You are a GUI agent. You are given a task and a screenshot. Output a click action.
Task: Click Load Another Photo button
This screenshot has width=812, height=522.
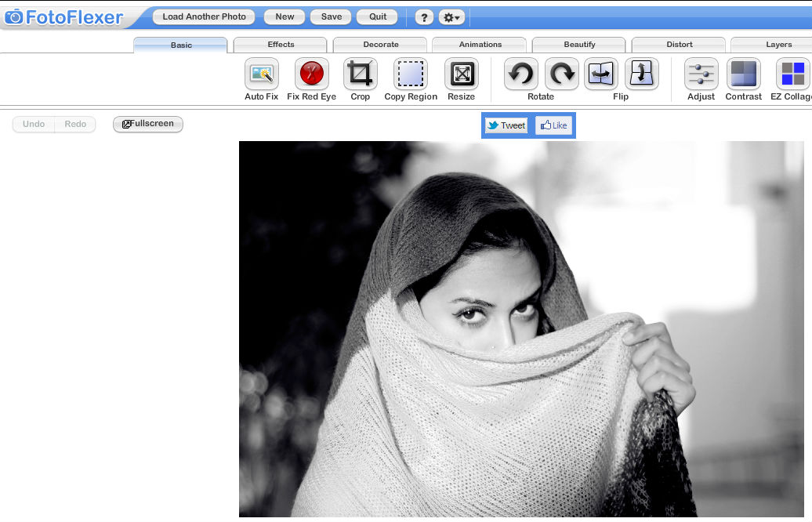coord(204,16)
